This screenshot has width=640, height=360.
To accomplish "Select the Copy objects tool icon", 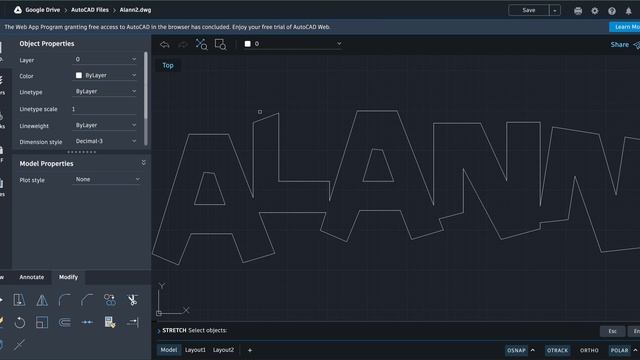I will coord(110,300).
